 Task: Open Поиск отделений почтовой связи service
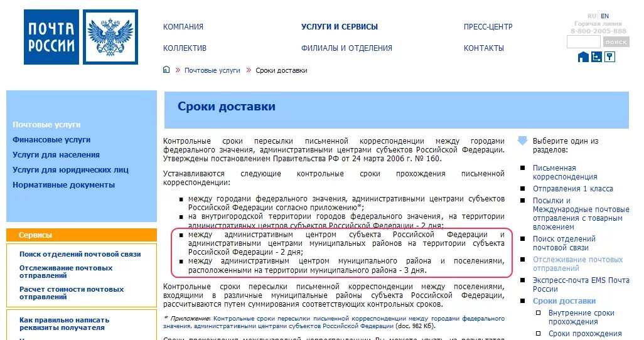(x=80, y=254)
